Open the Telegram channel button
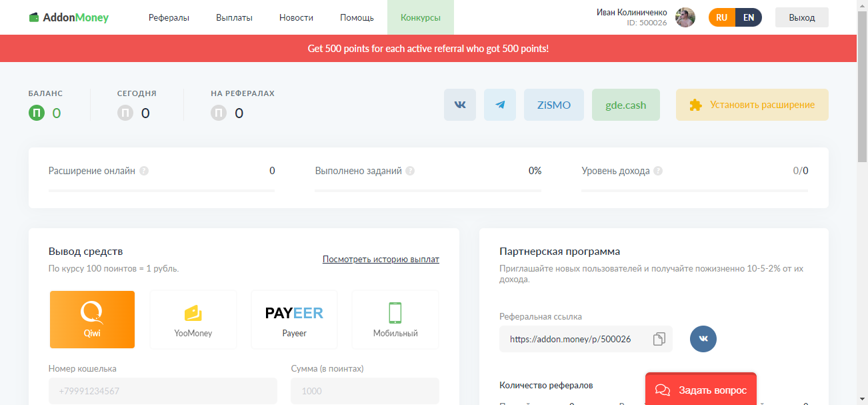 tap(500, 105)
